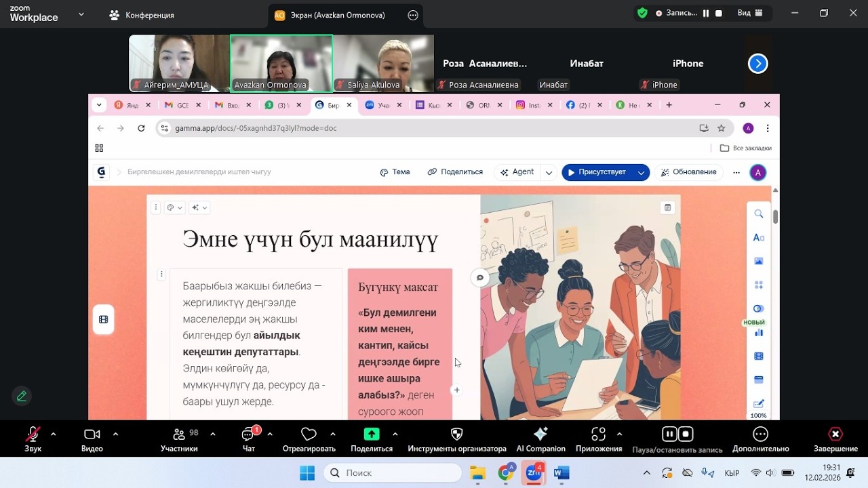Open the search tool in Gamma sidebar
This screenshot has width=868, height=488.
pos(758,213)
